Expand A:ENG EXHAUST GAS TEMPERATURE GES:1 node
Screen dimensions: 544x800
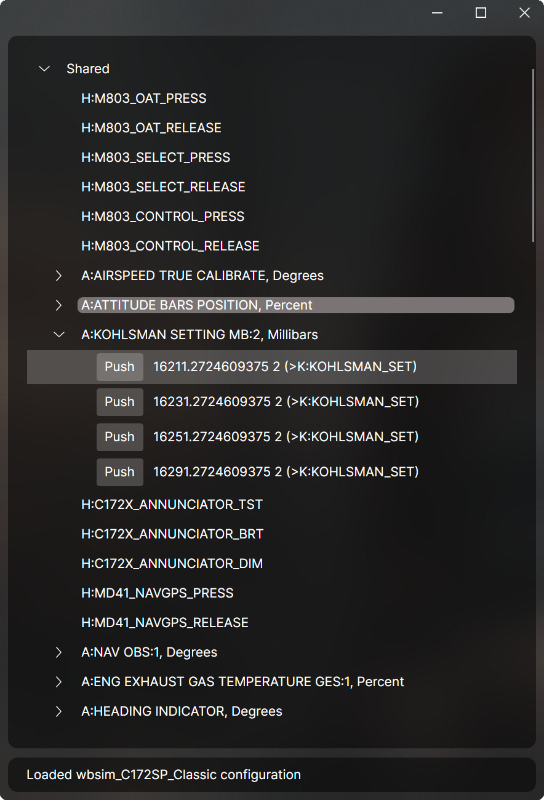point(59,682)
